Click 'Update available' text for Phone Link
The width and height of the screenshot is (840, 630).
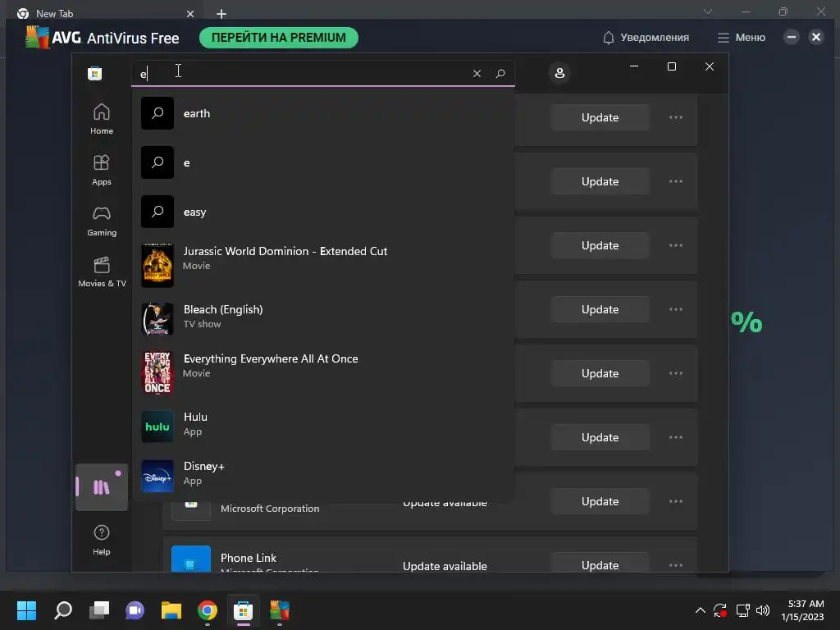445,566
